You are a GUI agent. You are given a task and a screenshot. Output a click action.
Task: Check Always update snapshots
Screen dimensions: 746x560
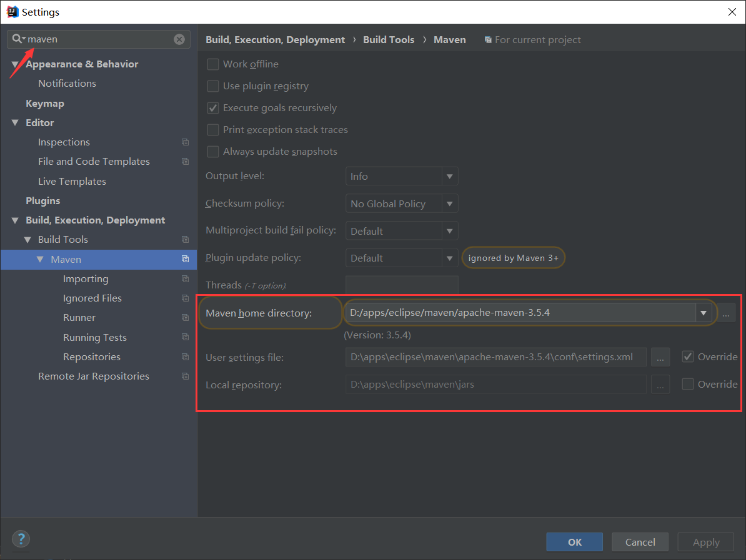[x=212, y=152]
